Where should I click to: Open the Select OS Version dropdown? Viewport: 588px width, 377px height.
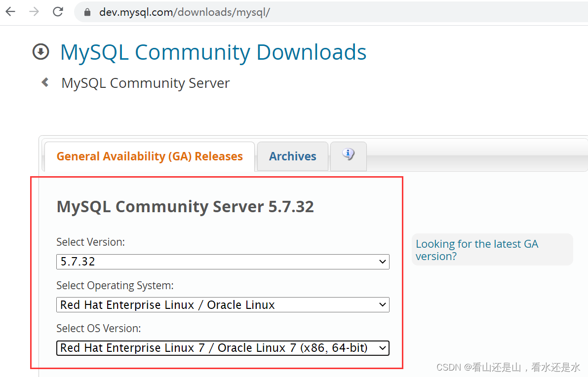(x=223, y=348)
